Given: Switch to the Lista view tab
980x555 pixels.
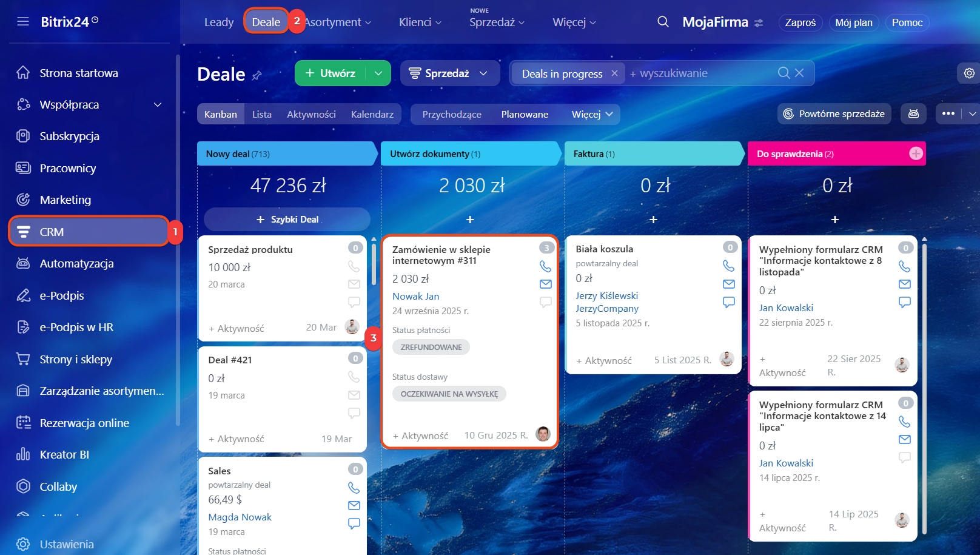Looking at the screenshot, I should pyautogui.click(x=261, y=114).
